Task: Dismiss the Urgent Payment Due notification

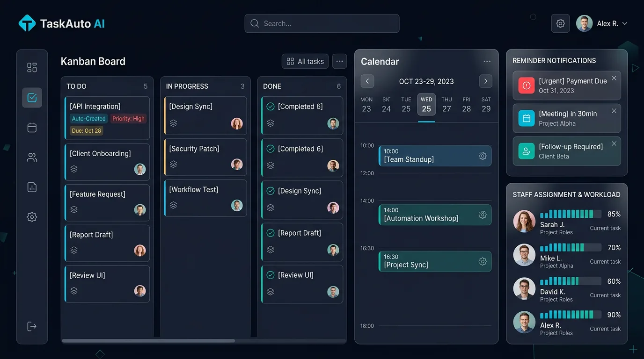Action: pos(614,79)
